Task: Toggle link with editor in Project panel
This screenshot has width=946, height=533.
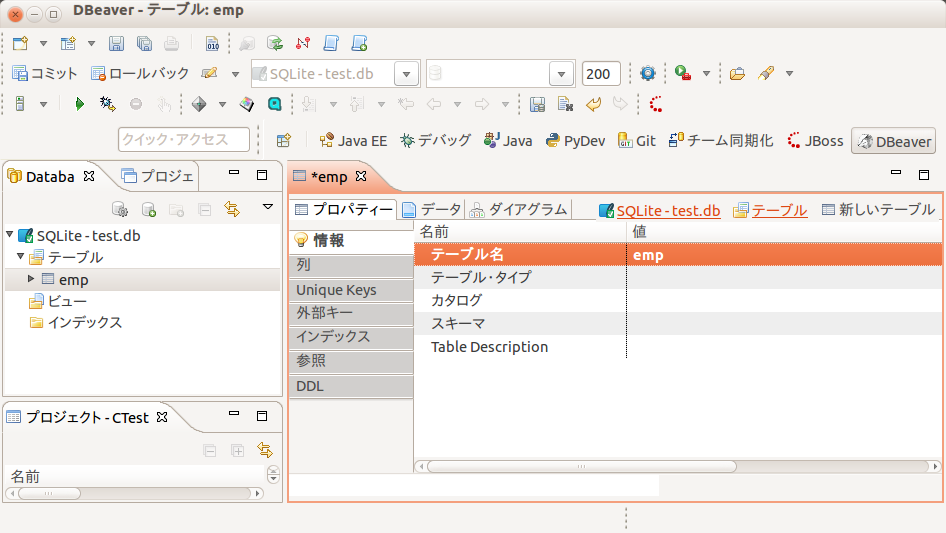Action: [x=265, y=450]
